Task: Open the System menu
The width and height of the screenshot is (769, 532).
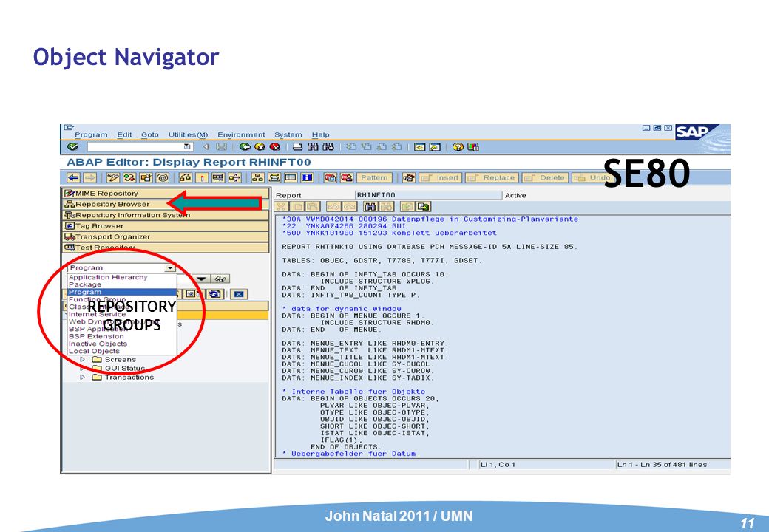Action: click(288, 134)
